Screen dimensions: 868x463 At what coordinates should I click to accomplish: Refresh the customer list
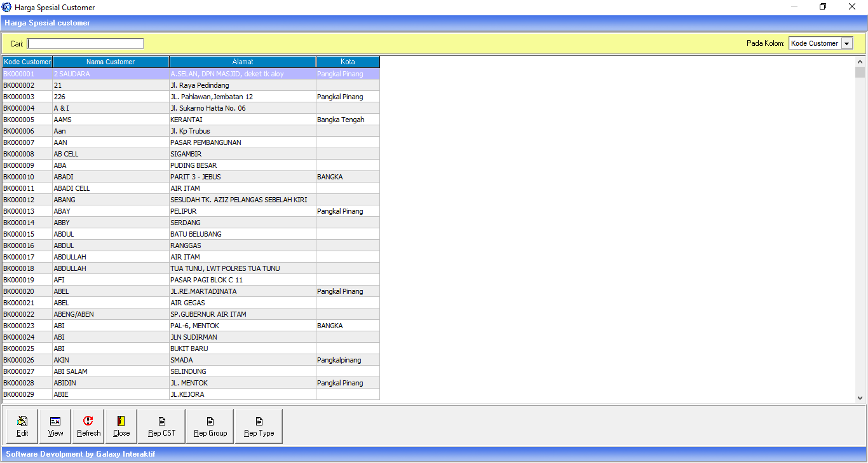88,426
